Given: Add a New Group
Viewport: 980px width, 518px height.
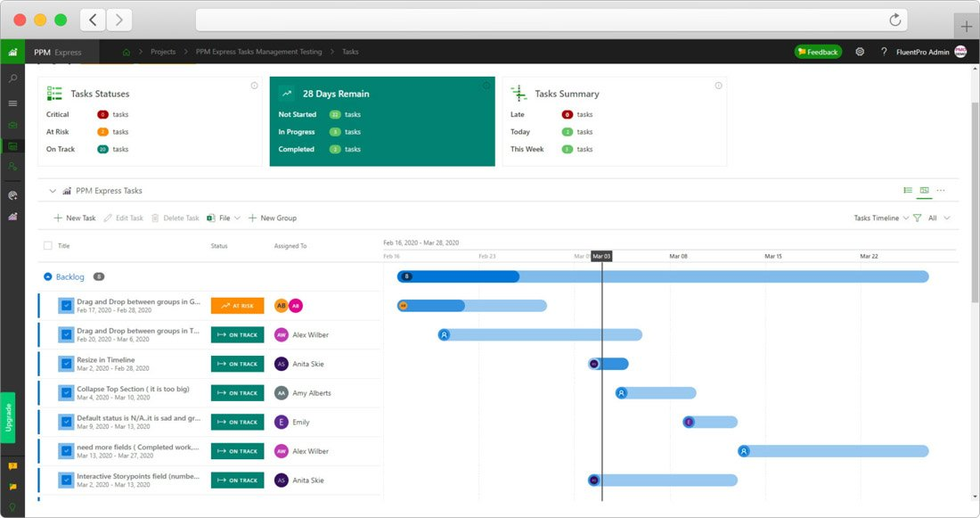Looking at the screenshot, I should 273,218.
